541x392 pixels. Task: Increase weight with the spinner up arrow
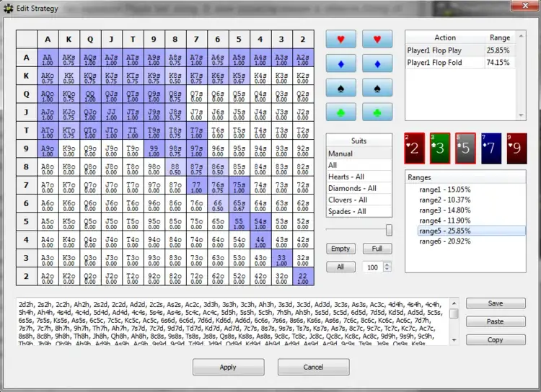click(x=387, y=264)
